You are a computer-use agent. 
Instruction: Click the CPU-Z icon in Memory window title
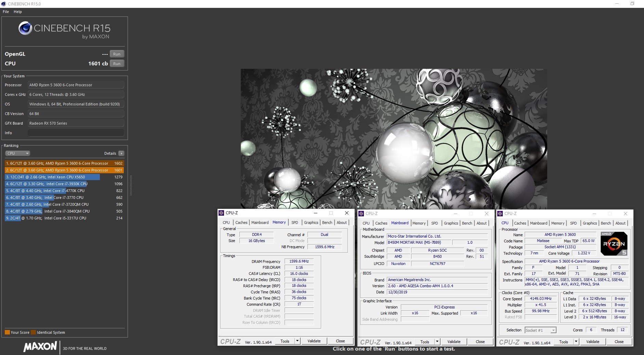(x=221, y=213)
